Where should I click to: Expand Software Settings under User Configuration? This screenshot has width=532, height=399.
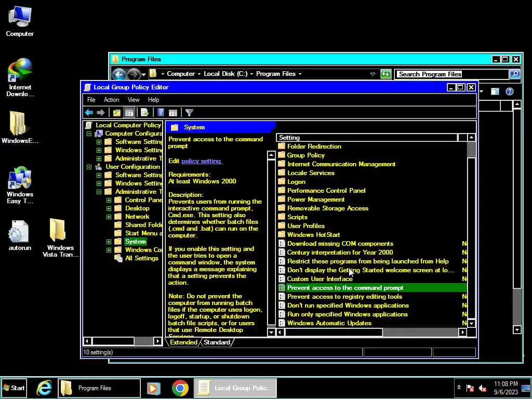pos(99,175)
